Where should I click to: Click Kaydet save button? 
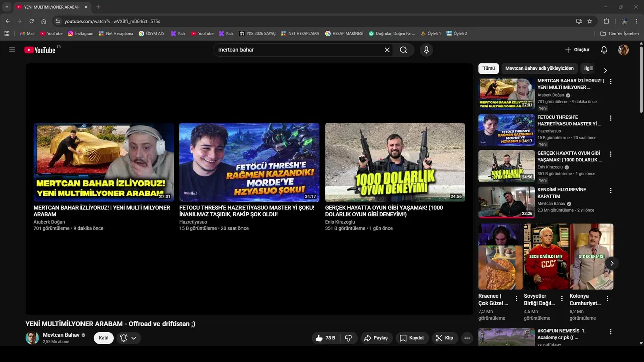coord(412,338)
